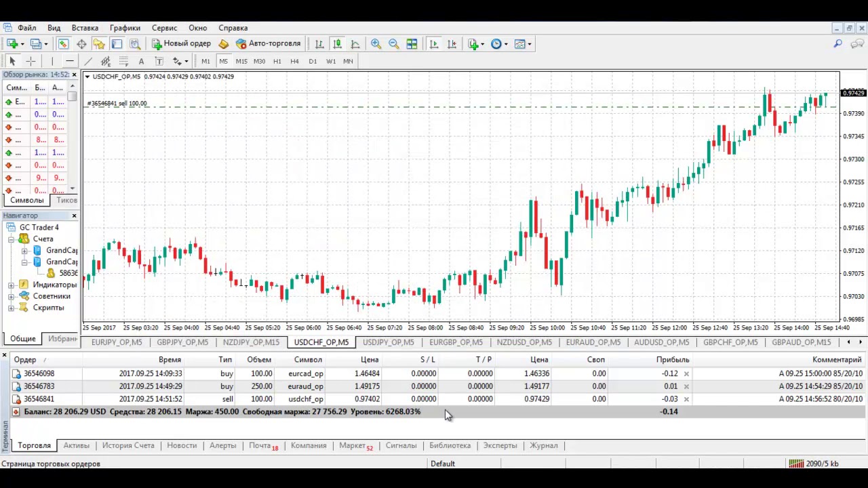The image size is (868, 488).
Task: Expand the Индикаторы tree node
Action: tap(12, 285)
